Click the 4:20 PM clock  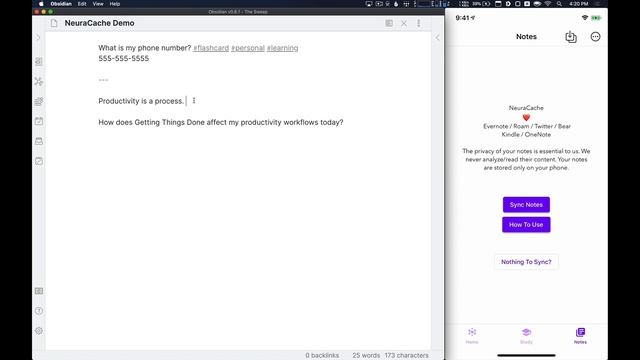pos(579,4)
